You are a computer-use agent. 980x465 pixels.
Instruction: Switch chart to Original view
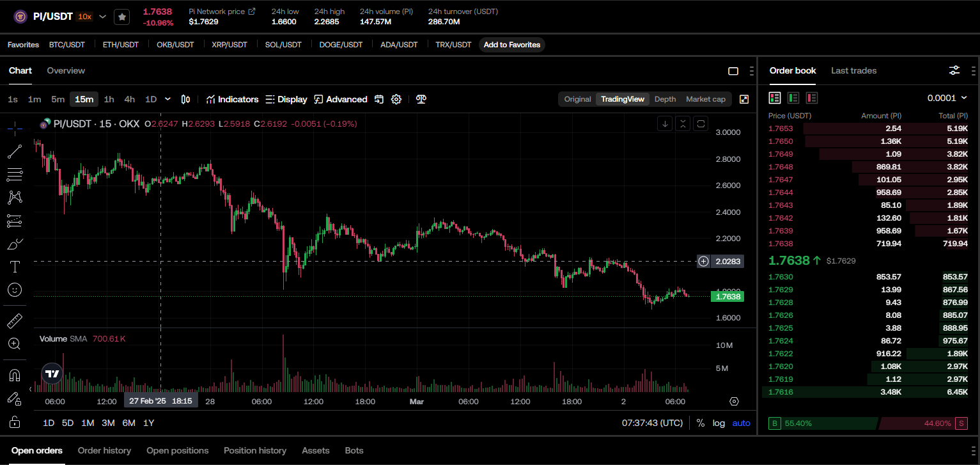click(x=577, y=99)
